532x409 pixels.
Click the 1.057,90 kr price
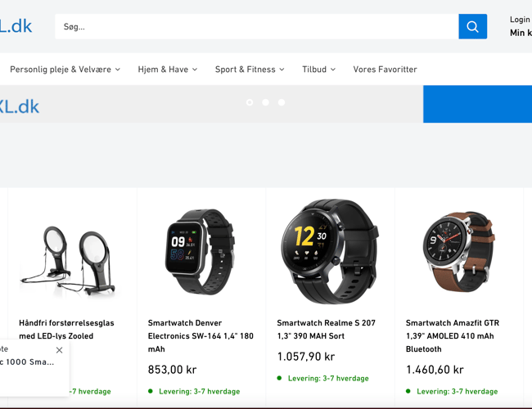(x=306, y=357)
